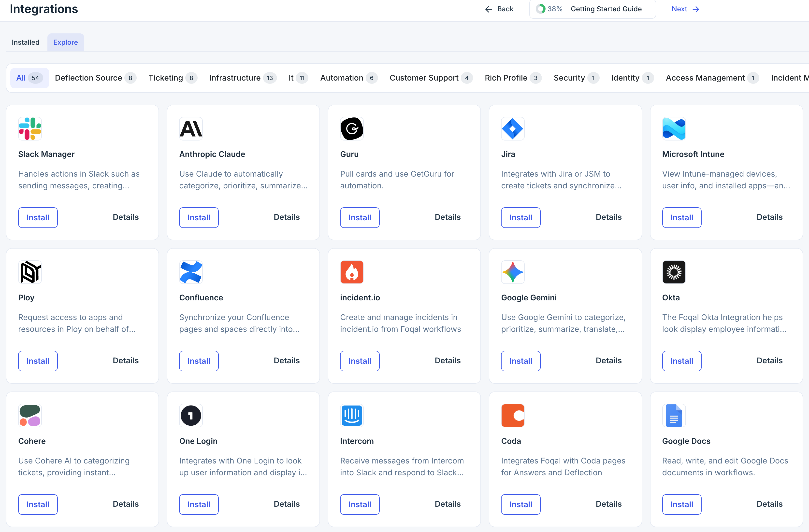Install the Slack Manager integration
This screenshot has width=809, height=532.
tap(38, 217)
